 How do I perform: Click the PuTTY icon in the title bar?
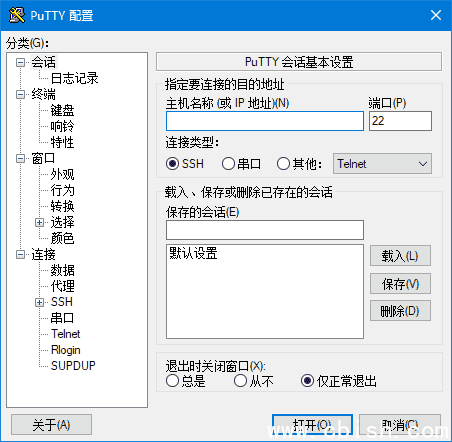coord(17,15)
